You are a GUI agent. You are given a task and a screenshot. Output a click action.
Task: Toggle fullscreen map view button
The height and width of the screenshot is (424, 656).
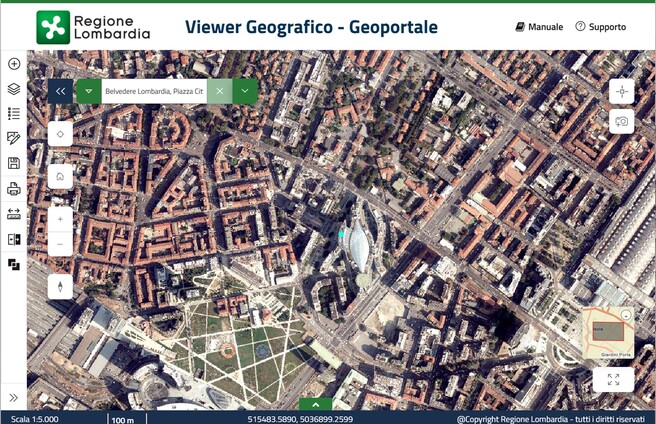[x=613, y=380]
